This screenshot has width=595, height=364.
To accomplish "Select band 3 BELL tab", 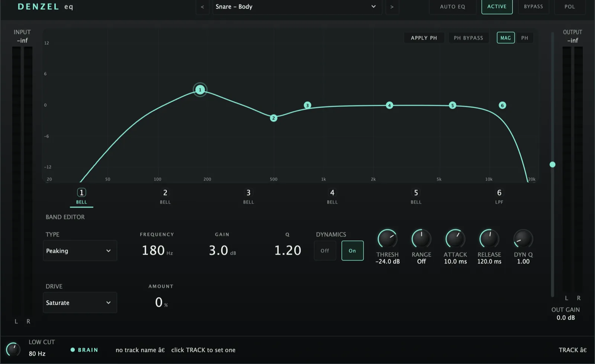I will [248, 197].
